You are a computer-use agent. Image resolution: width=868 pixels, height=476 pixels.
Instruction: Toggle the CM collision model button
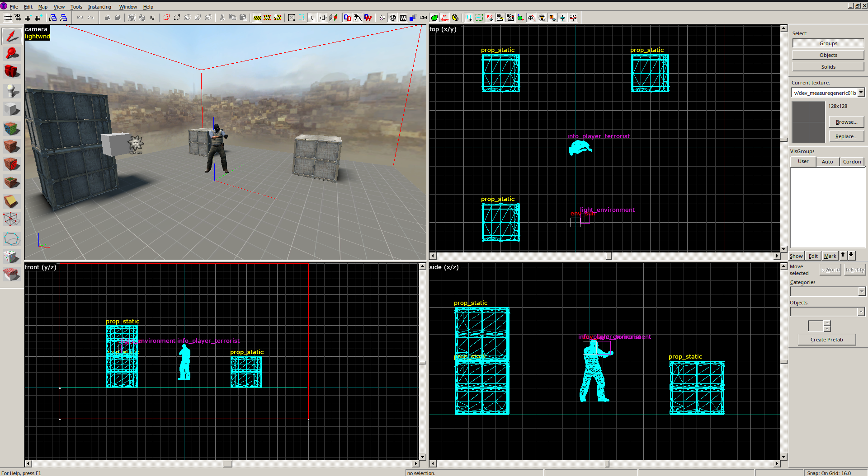[423, 18]
